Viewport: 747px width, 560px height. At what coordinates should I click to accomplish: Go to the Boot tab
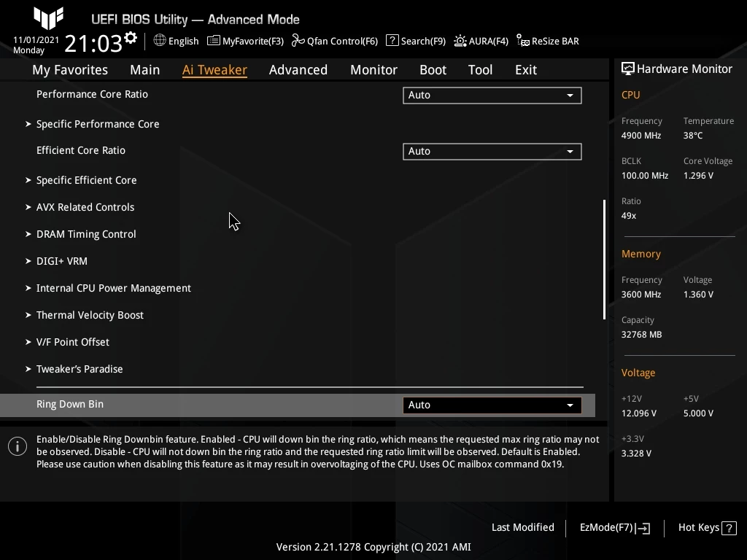pos(433,70)
